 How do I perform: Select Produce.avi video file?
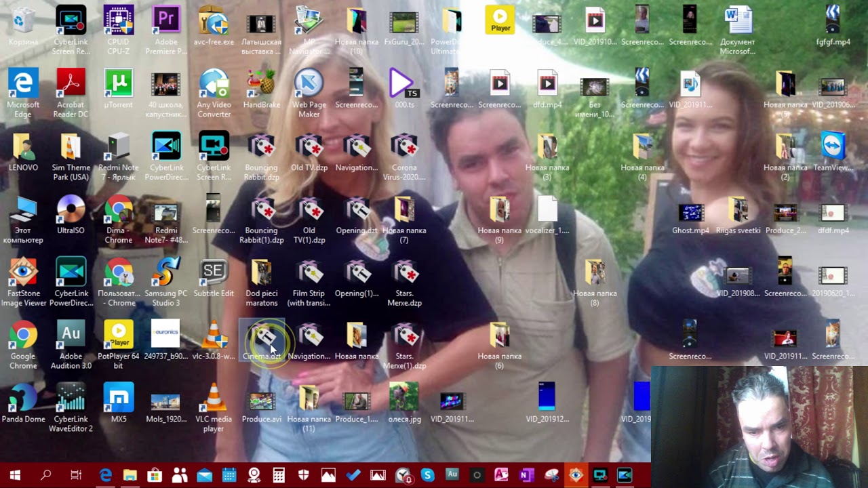point(261,407)
